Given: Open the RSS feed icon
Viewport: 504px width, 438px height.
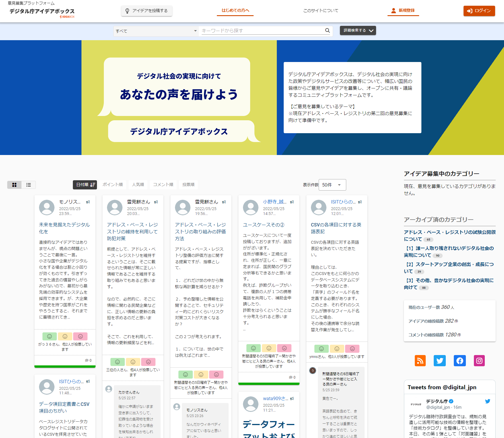Looking at the screenshot, I should [420, 361].
